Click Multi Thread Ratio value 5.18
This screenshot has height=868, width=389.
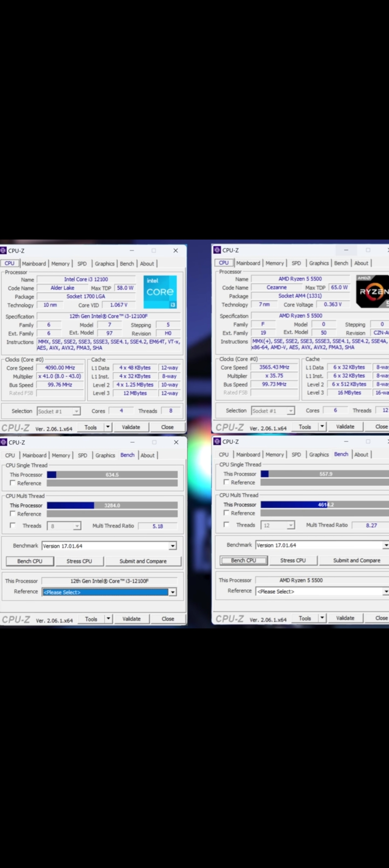[x=158, y=526]
